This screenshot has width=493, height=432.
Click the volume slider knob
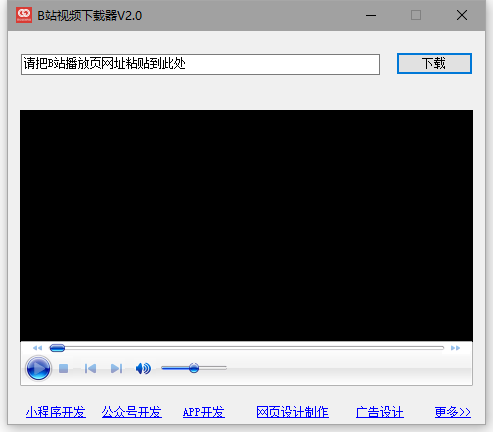(194, 368)
